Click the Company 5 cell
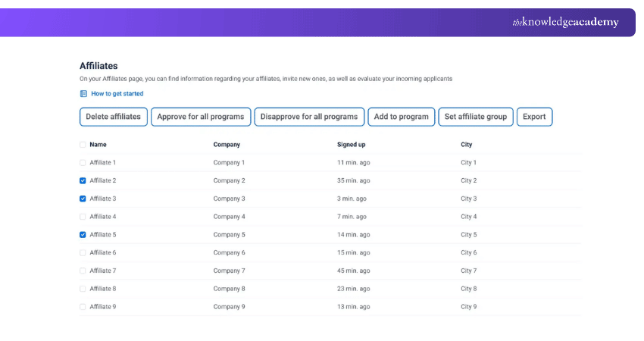The image size is (644, 341). point(229,235)
